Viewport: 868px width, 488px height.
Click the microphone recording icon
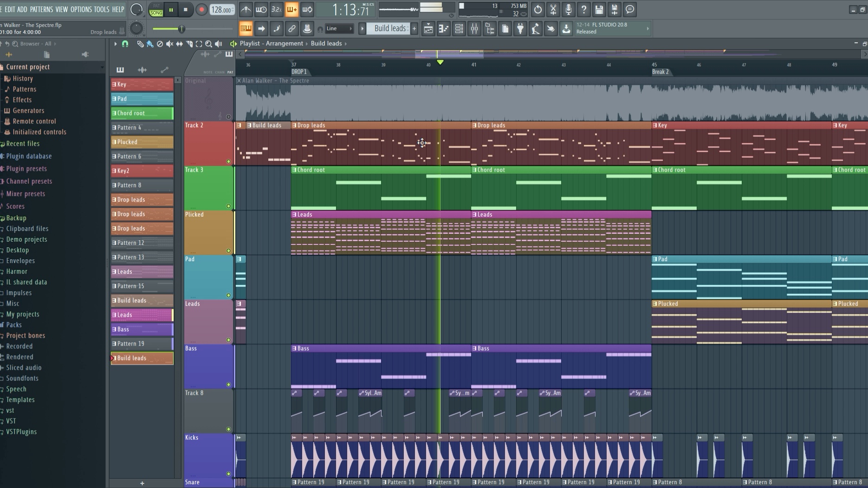tap(568, 9)
